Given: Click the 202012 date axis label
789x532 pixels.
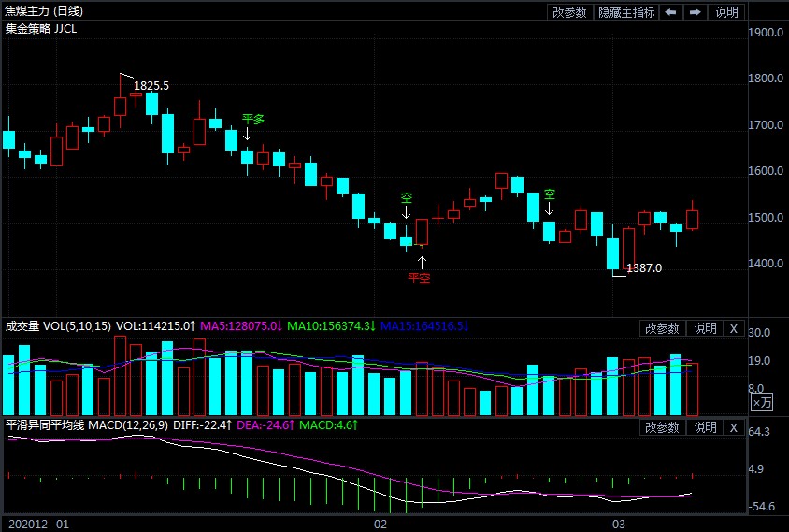Looking at the screenshot, I should pos(28,524).
